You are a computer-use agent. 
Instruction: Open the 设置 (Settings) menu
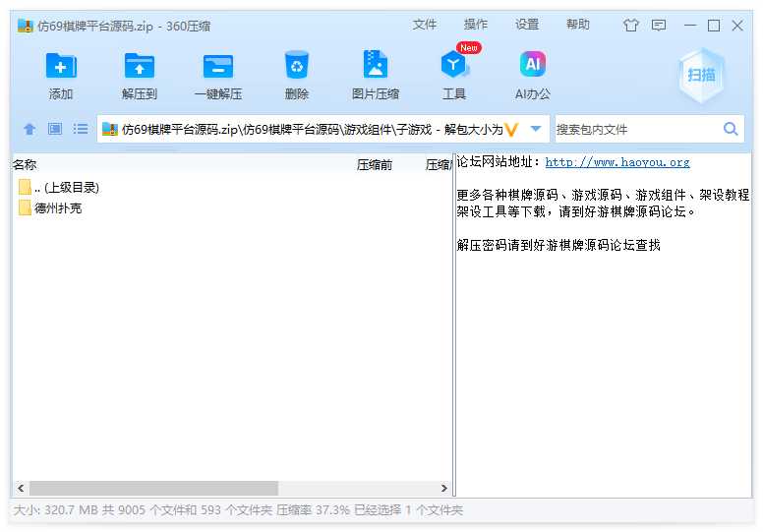coord(527,25)
